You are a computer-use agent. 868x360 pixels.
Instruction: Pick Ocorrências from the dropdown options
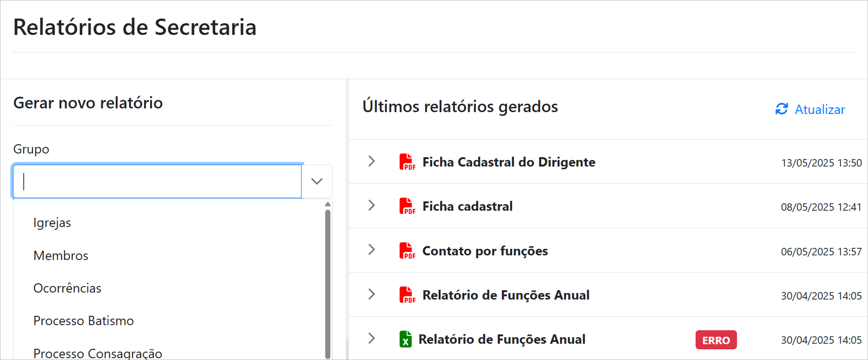point(67,288)
